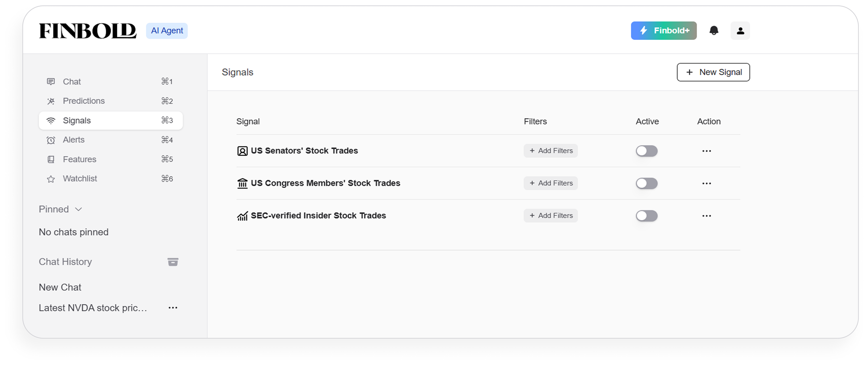Open the user profile icon

pyautogui.click(x=740, y=31)
